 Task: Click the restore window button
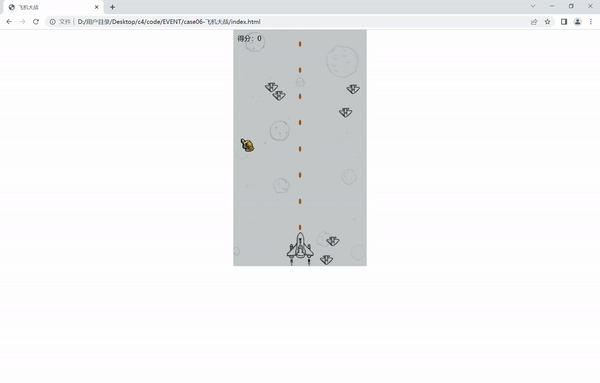[571, 6]
